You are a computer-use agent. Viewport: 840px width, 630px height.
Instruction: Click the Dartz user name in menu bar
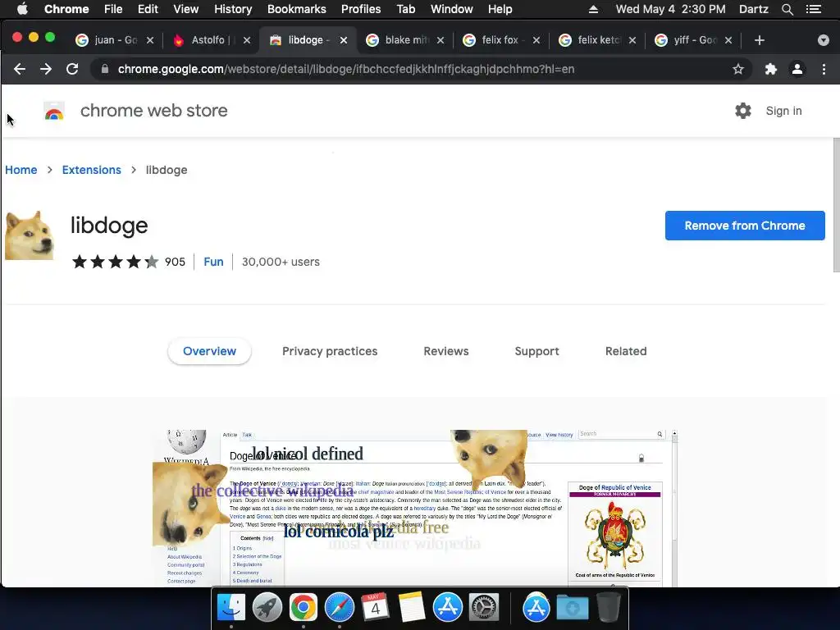(x=753, y=9)
